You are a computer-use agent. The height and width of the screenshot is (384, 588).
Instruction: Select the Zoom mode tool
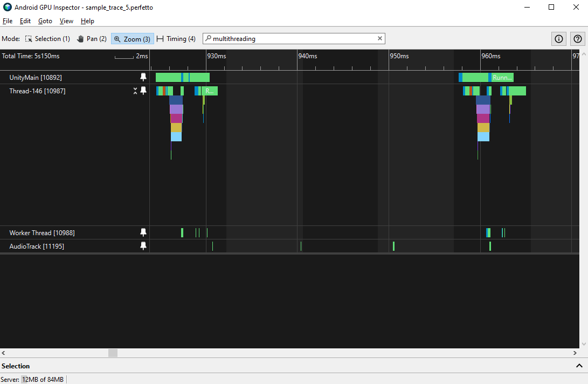[x=132, y=38]
